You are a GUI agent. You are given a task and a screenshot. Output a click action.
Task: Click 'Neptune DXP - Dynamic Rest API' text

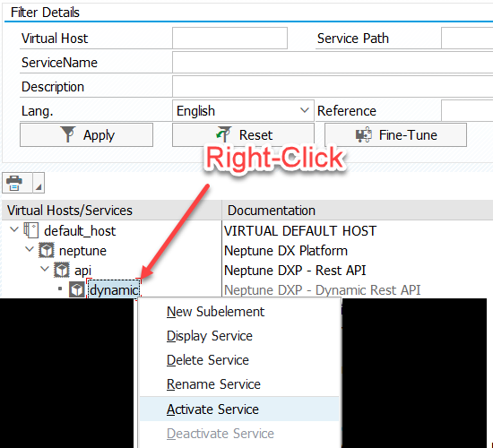click(x=323, y=290)
